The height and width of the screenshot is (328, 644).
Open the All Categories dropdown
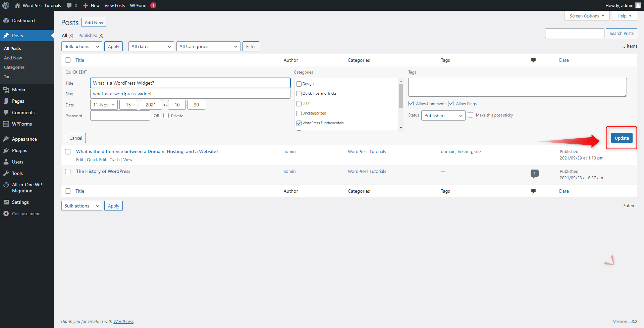coord(208,46)
